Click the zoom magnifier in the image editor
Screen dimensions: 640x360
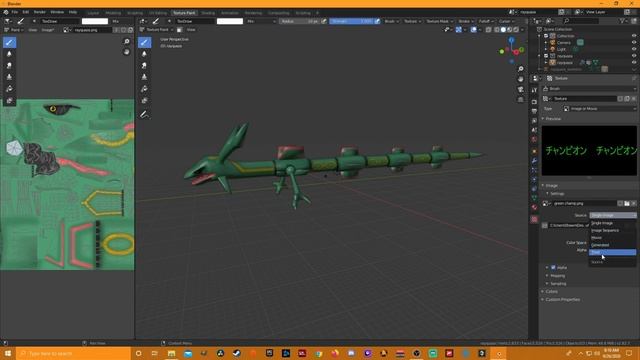click(127, 42)
